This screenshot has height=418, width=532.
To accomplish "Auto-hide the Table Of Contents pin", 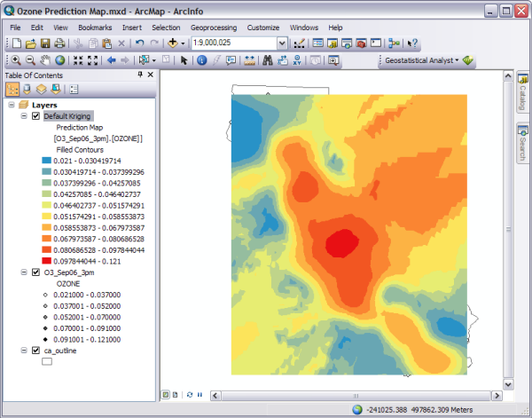I will pos(140,75).
